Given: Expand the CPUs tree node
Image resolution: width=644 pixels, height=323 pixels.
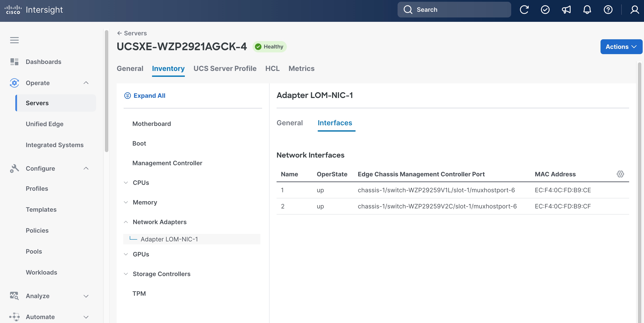Looking at the screenshot, I should coord(126,183).
